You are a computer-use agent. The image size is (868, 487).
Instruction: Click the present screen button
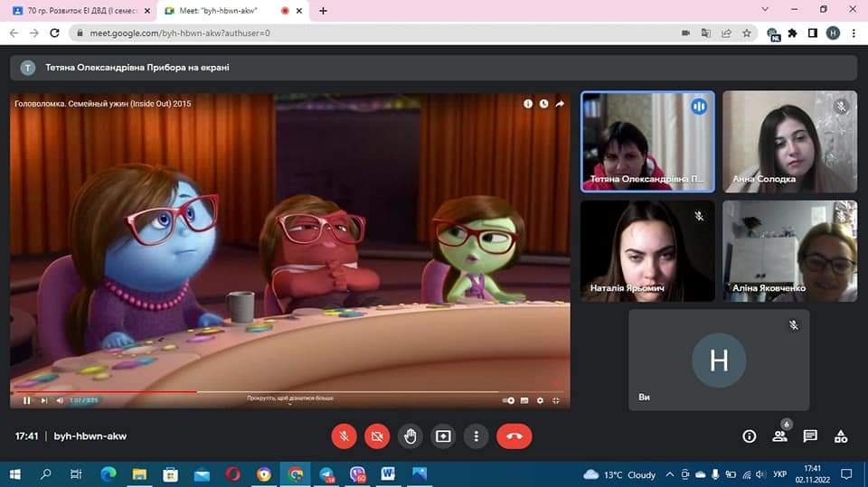(443, 436)
